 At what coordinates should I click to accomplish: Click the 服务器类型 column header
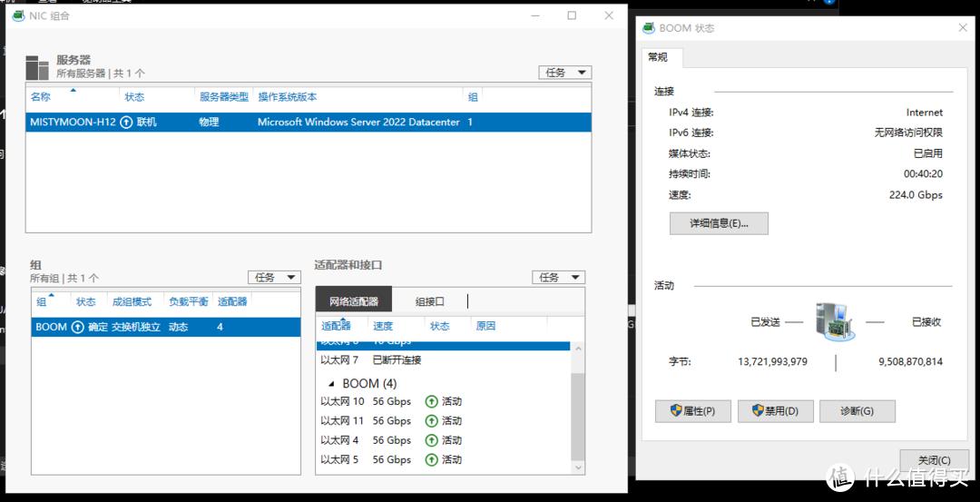tap(224, 97)
